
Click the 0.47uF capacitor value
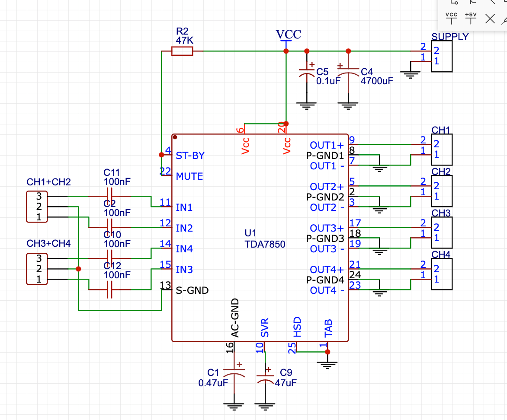[213, 383]
